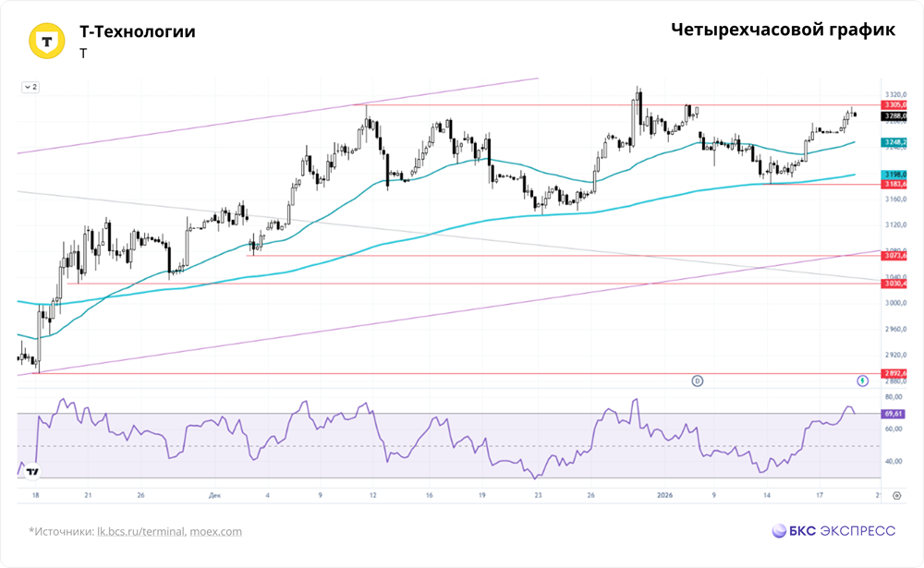The width and height of the screenshot is (924, 568).
Task: Click the 'Т-Технологии' company title
Action: point(138,31)
